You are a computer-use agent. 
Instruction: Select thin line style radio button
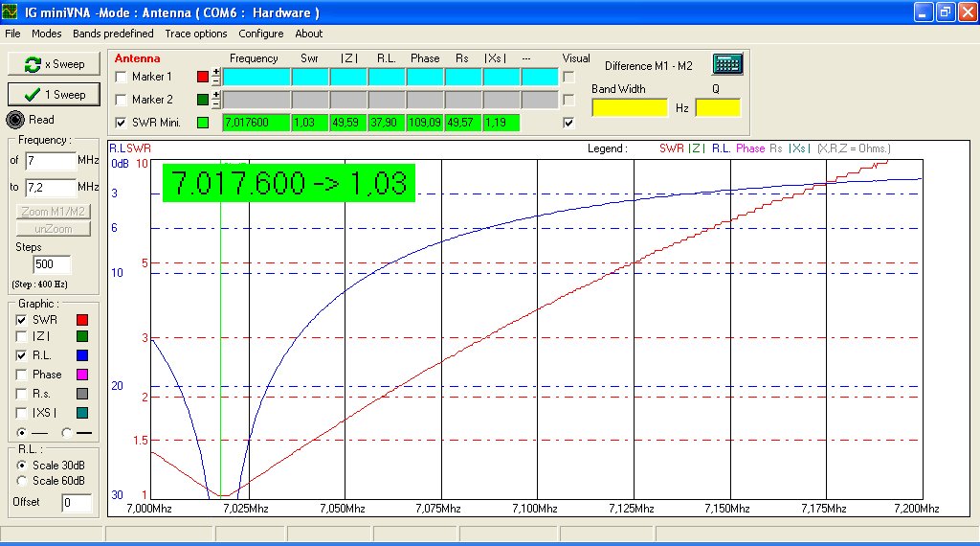click(22, 432)
